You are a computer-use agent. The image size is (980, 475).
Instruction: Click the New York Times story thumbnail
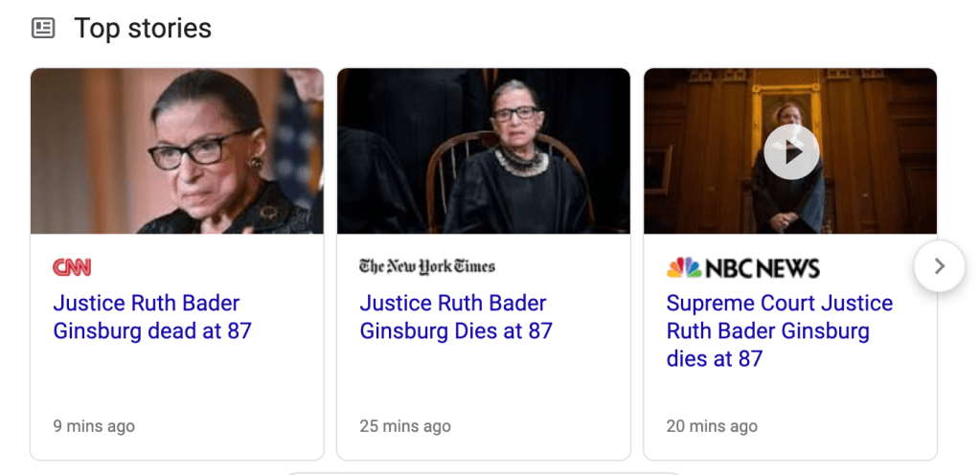(x=484, y=151)
